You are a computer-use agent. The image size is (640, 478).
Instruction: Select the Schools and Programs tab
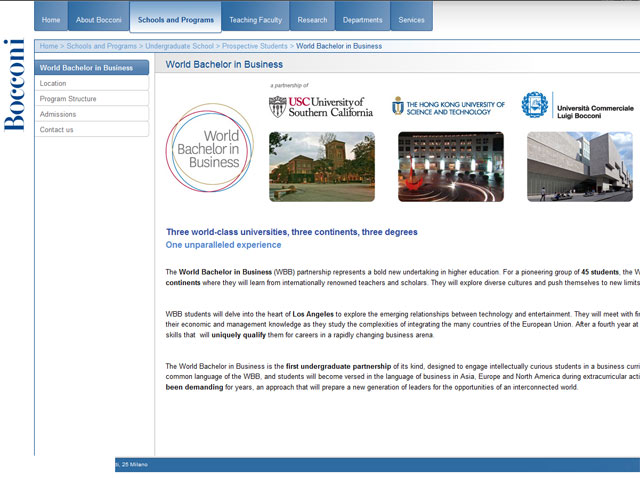(x=176, y=17)
